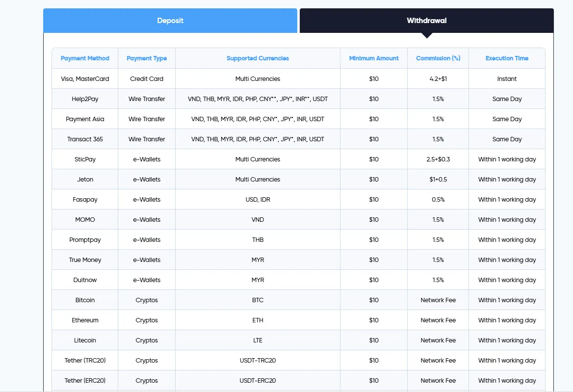Image resolution: width=573 pixels, height=392 pixels.
Task: Click the Tether (ERC20) payment method
Action: [x=85, y=380]
